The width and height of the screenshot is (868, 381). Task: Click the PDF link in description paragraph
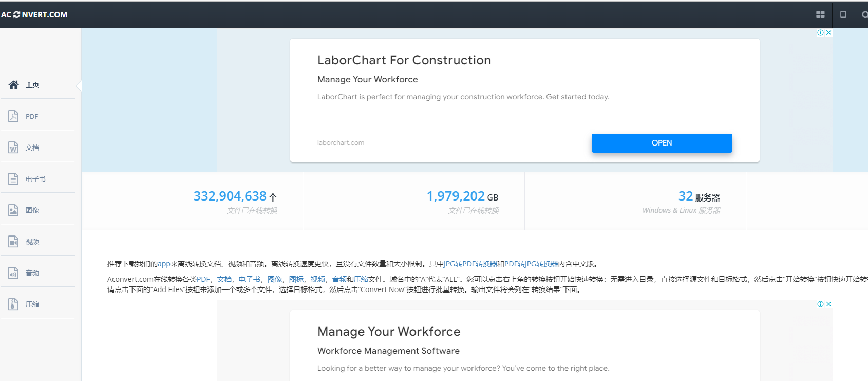click(x=203, y=279)
